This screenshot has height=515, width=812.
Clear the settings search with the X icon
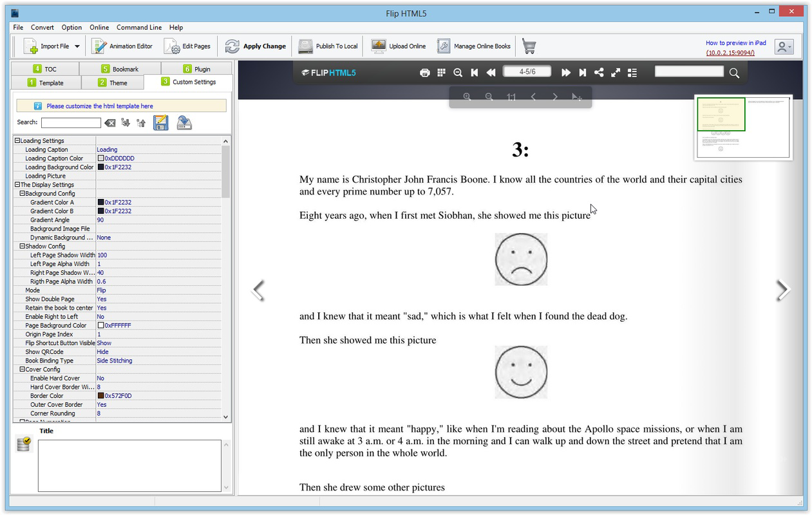[110, 123]
